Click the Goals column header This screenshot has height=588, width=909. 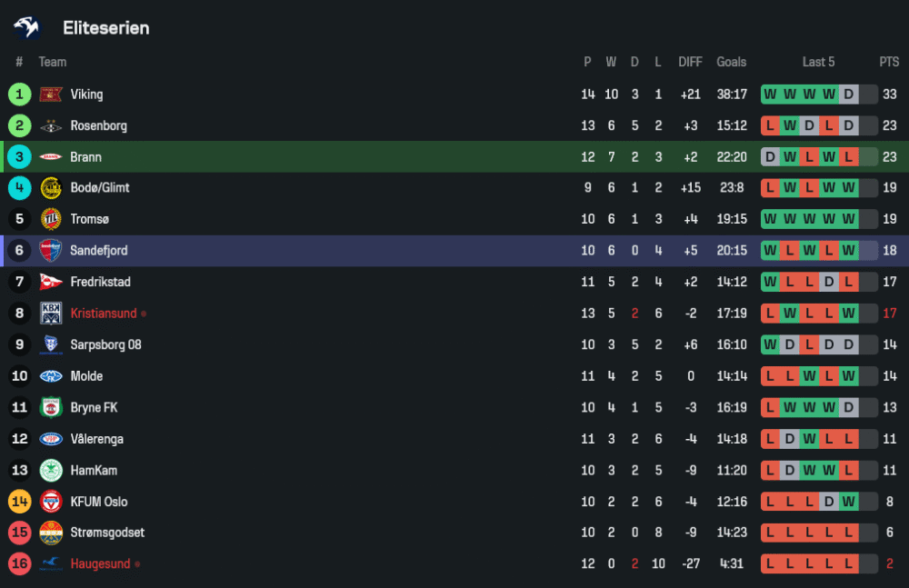(731, 62)
